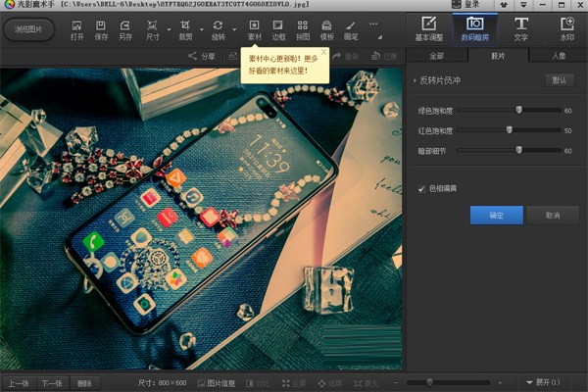Image resolution: width=588 pixels, height=392 pixels.
Task: Click the 打开 (Open) toolbar icon
Action: point(77,27)
